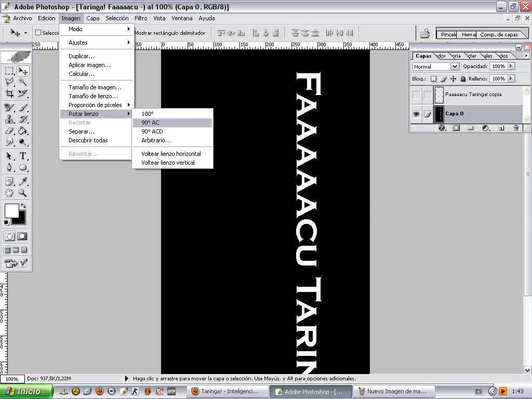This screenshot has width=532, height=399.
Task: Select the Type tool
Action: pyautogui.click(x=23, y=156)
